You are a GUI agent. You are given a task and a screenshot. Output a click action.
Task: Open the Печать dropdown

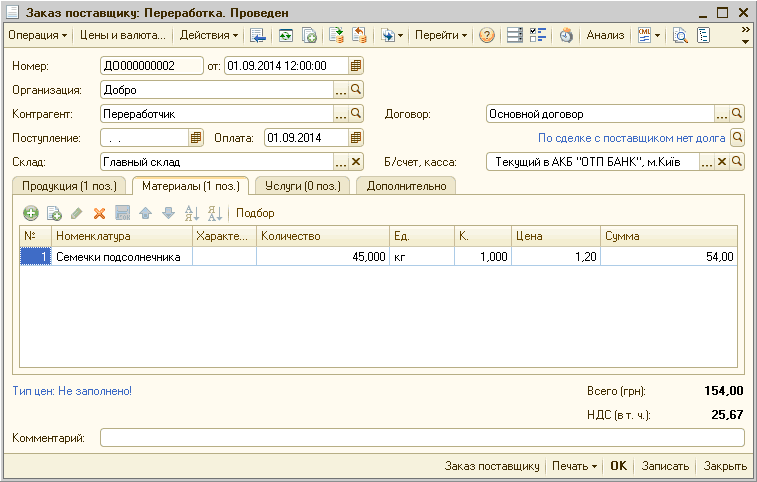(575, 466)
